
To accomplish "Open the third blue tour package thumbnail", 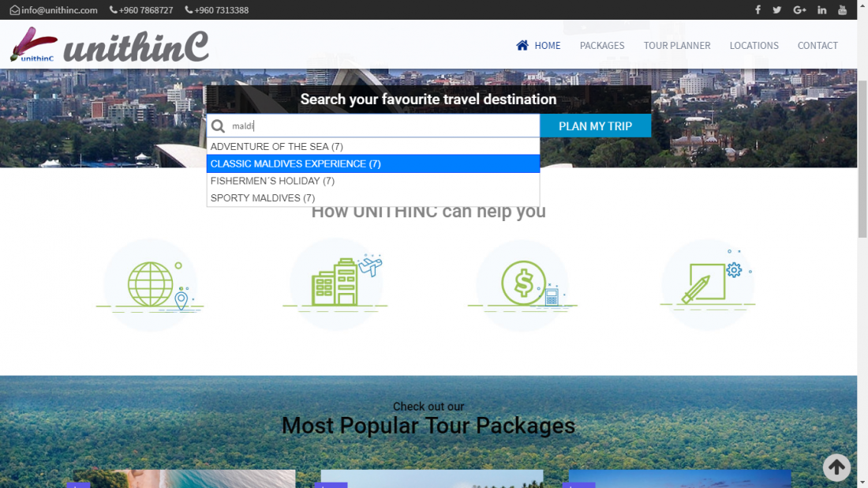I will 679,479.
